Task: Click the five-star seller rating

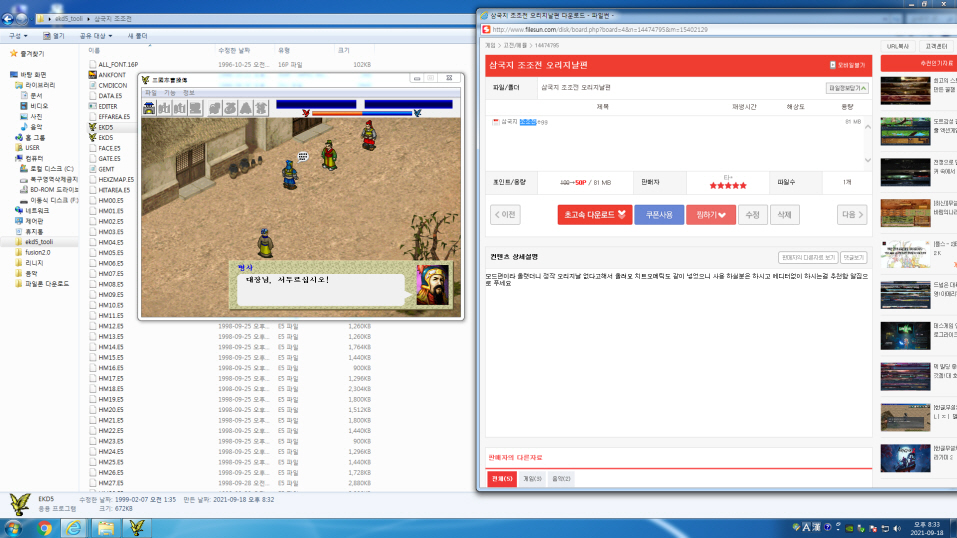Action: [x=728, y=186]
